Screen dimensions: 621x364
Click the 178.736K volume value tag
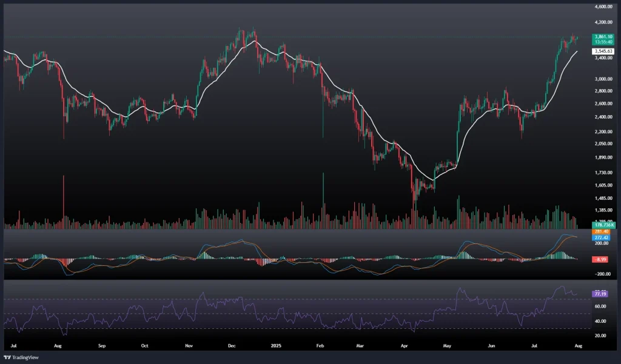click(x=603, y=225)
